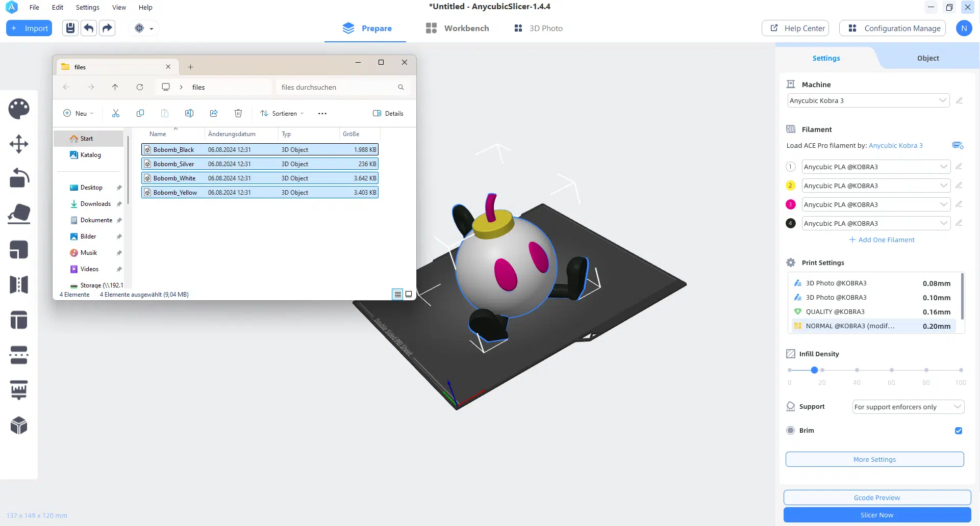
Task: Click the magenta filament 3 color swatch
Action: (791, 204)
